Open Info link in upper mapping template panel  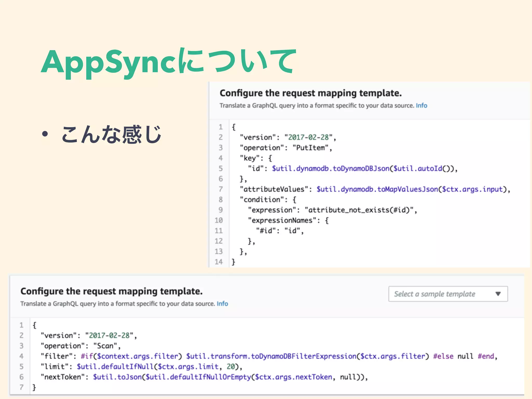click(x=421, y=105)
